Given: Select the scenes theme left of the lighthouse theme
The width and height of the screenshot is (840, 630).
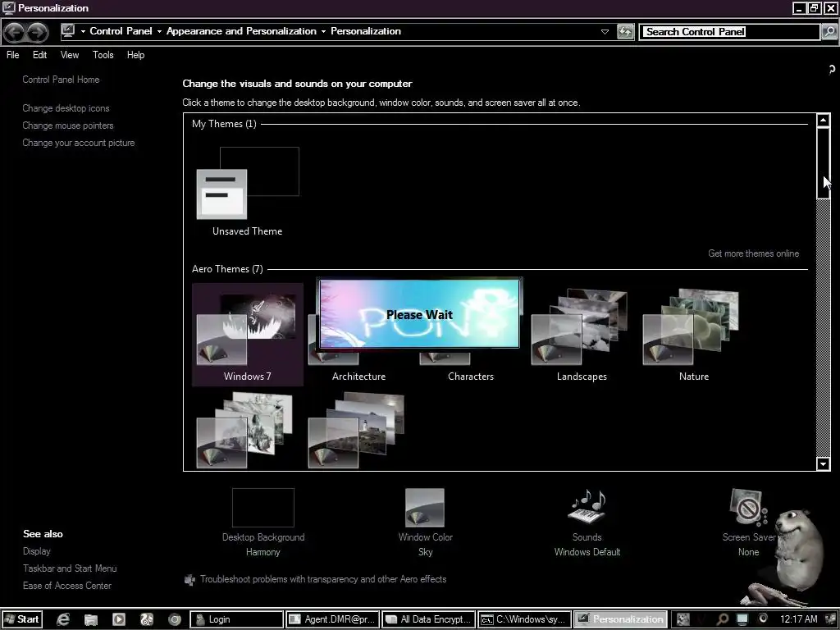Looking at the screenshot, I should (244, 430).
